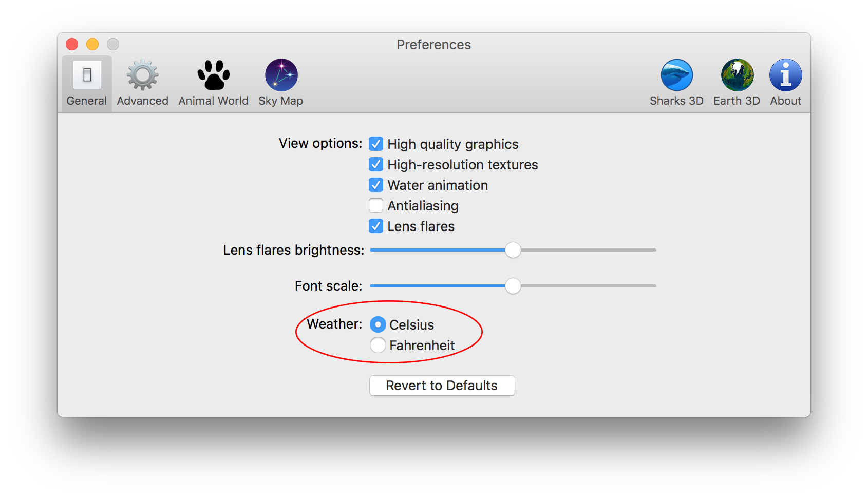Viewport: 868px width, 499px height.
Task: Close the Preferences window
Action: click(72, 45)
